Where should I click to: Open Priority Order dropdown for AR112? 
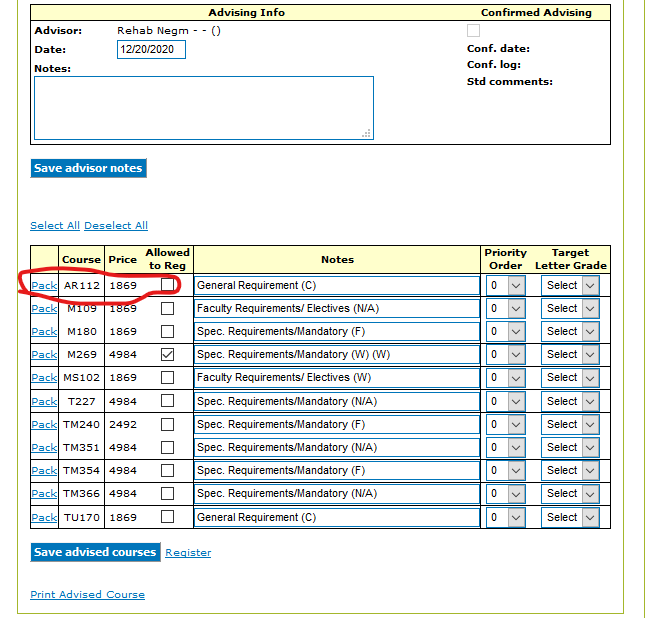click(x=506, y=285)
